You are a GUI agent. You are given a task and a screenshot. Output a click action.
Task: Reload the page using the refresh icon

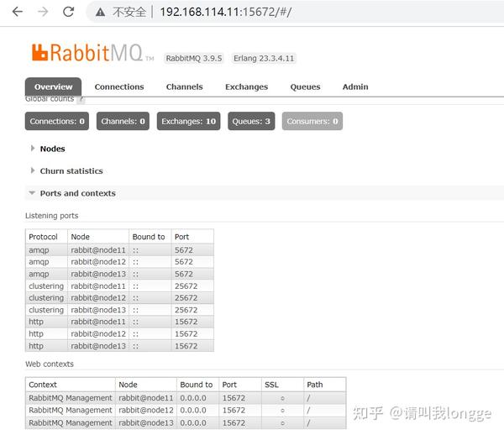point(69,12)
